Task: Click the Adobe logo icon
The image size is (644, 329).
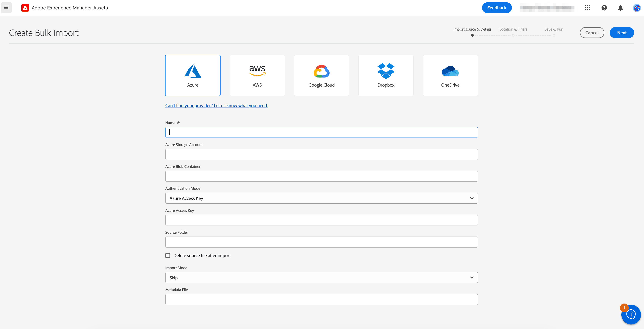Action: pos(25,8)
